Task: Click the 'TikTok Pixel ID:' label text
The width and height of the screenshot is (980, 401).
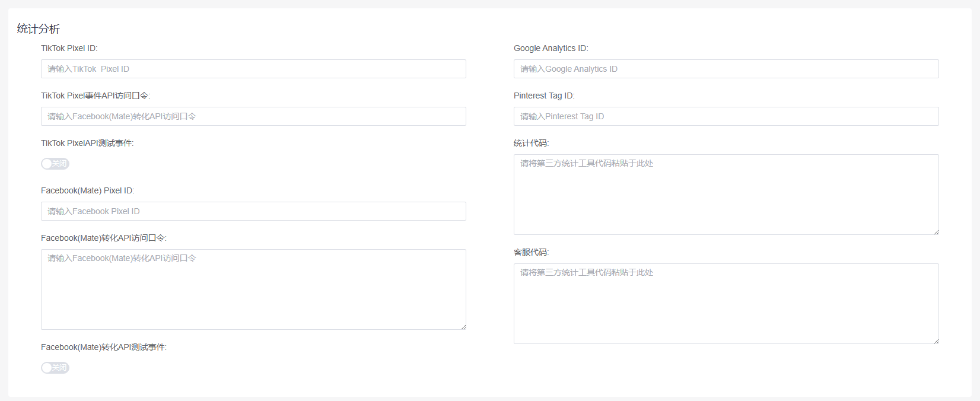Action: point(69,48)
